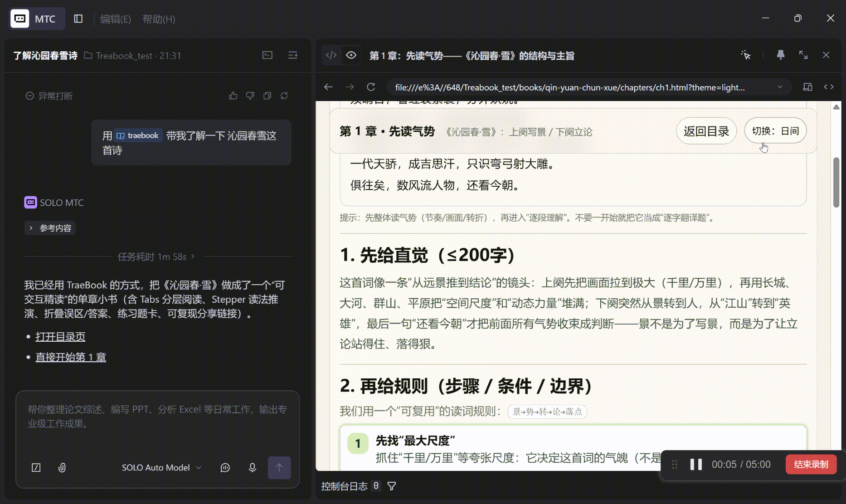The height and width of the screenshot is (504, 846).
Task: Dislike the response with thumbs down
Action: [x=250, y=96]
